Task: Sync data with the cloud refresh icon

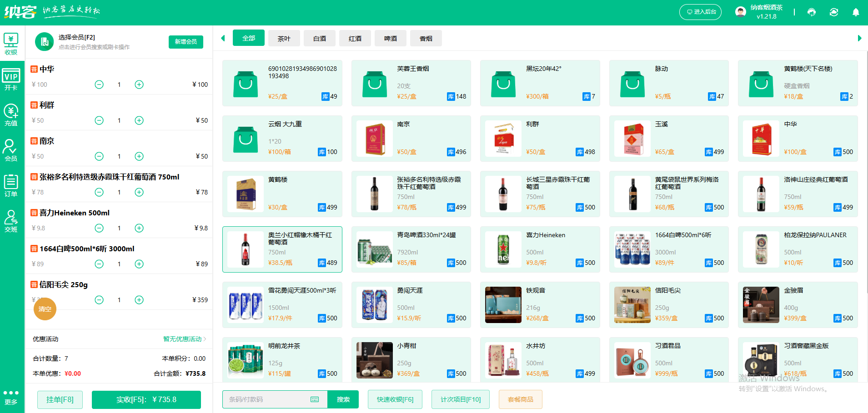Action: (x=833, y=12)
